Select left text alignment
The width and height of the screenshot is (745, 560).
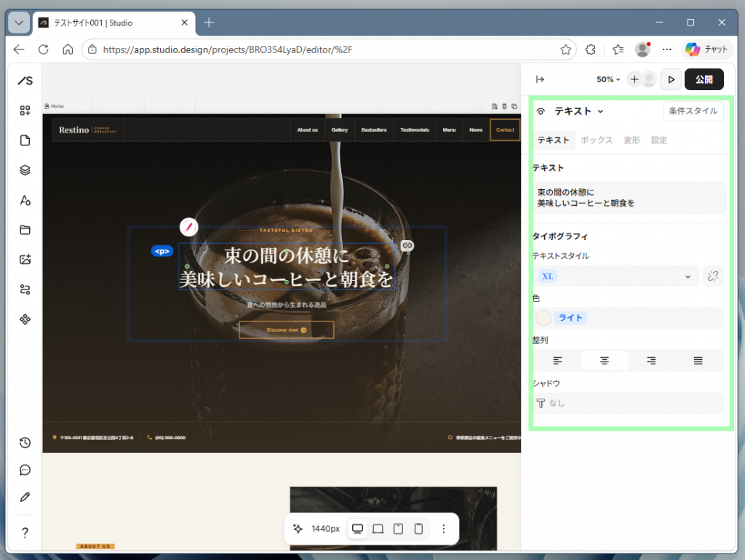pyautogui.click(x=557, y=361)
